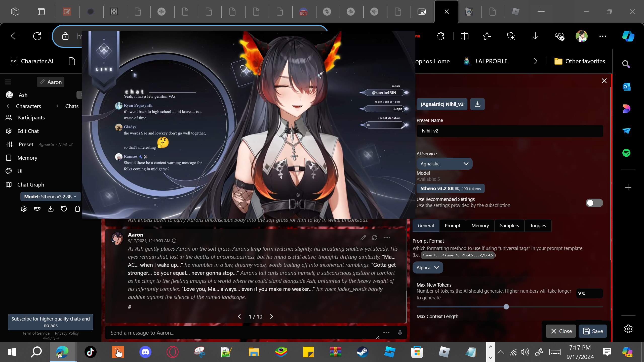Click the trash delete icon under model selector
This screenshot has width=644, height=362.
[77, 209]
